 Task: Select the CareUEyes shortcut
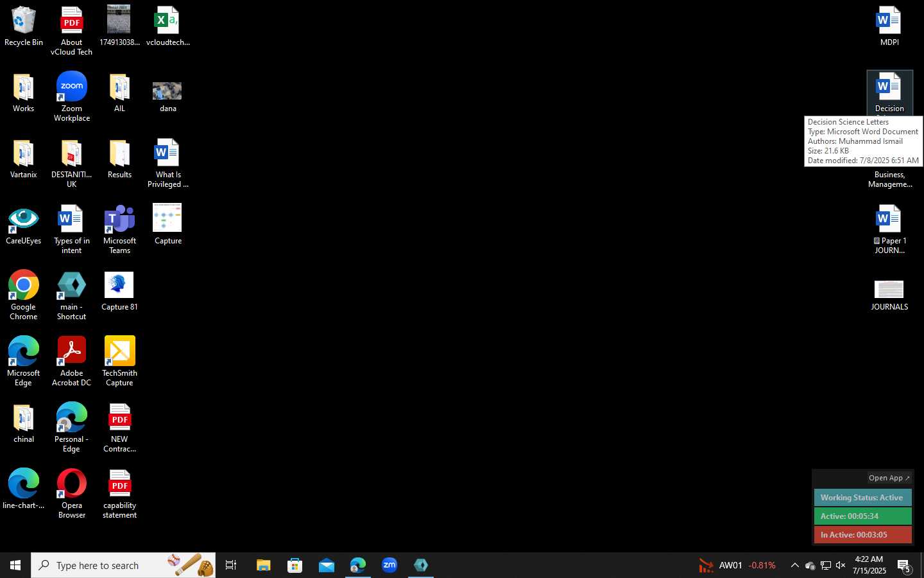pos(24,226)
